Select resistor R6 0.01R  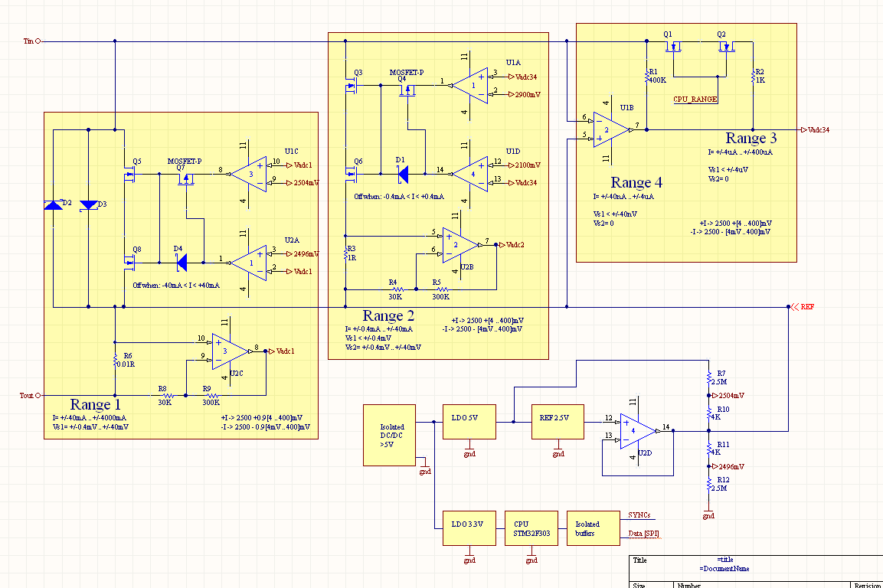(x=115, y=360)
